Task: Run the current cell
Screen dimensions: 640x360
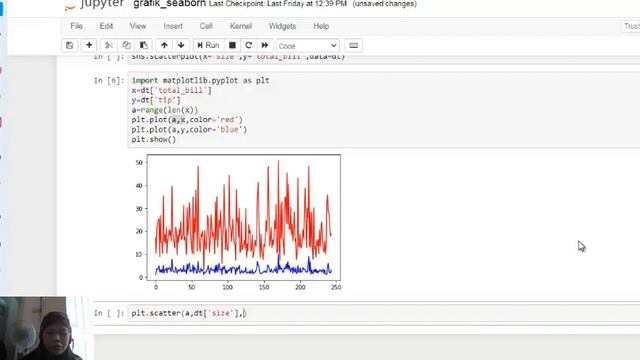Action: [x=208, y=45]
